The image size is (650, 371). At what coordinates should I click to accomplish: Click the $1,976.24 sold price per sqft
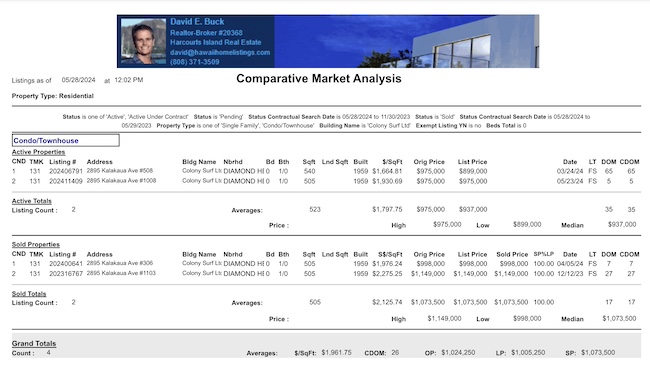click(387, 264)
